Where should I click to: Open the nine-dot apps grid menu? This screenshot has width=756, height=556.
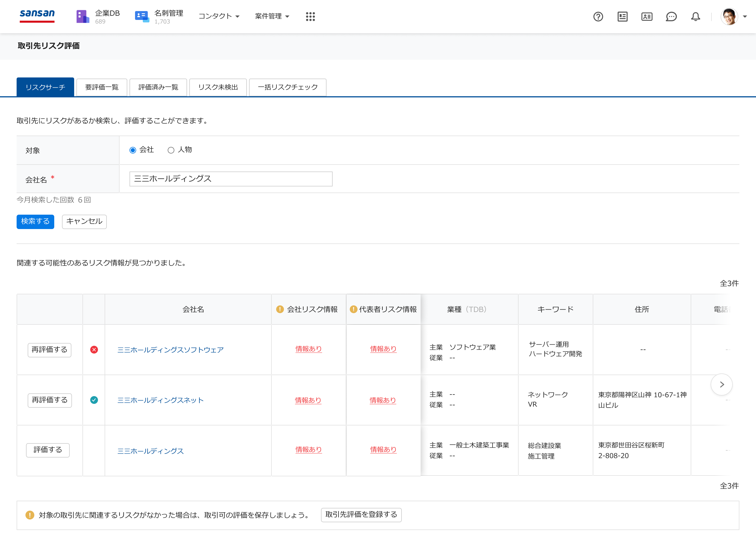(310, 17)
